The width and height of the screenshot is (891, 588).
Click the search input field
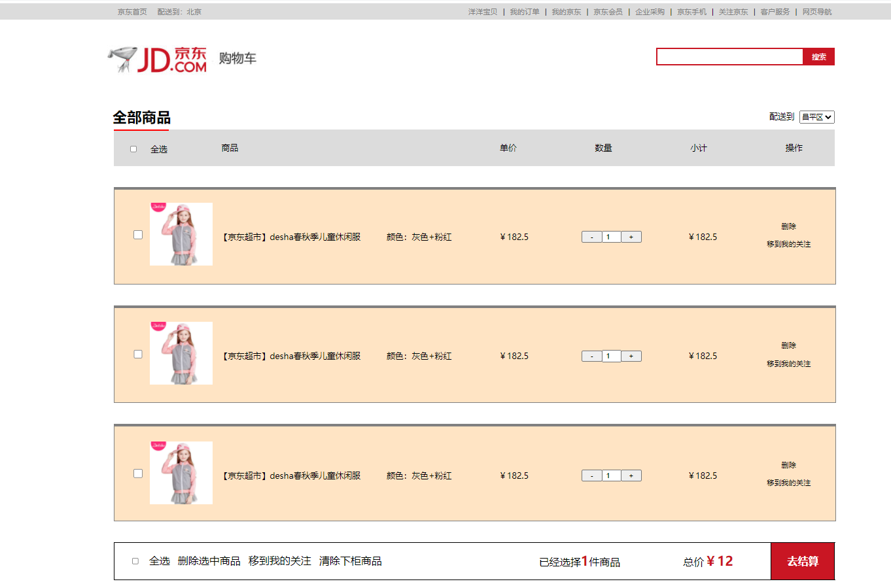[x=729, y=57]
